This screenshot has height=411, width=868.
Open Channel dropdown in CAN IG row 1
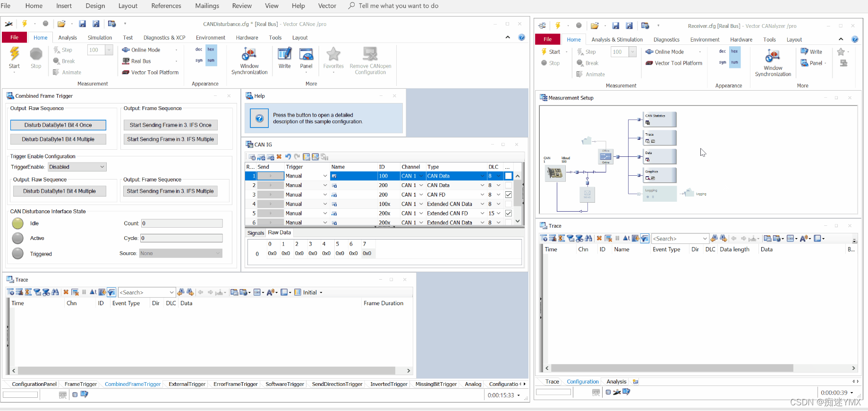[421, 176]
